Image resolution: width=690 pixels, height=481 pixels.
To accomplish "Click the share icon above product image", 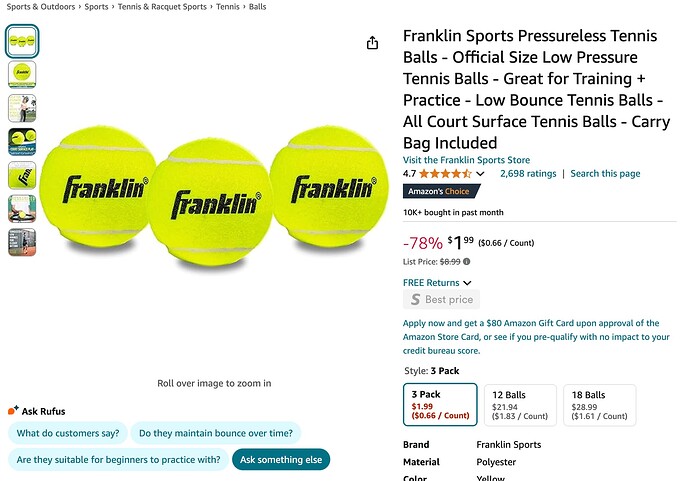I will [x=372, y=43].
